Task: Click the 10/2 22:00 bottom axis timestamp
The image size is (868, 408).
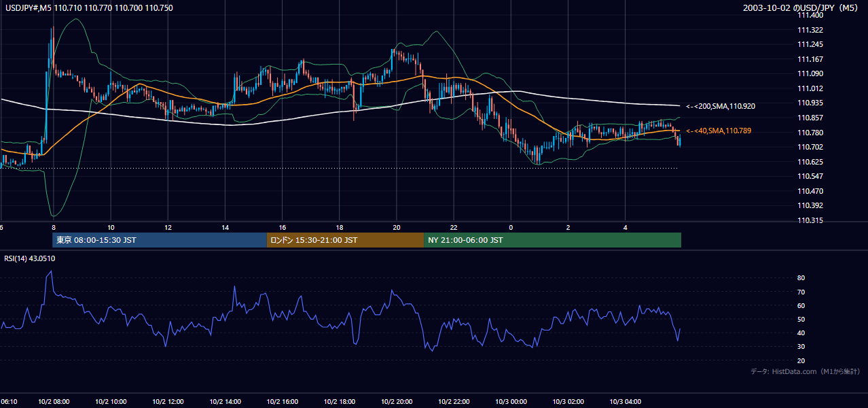Action: [454, 401]
